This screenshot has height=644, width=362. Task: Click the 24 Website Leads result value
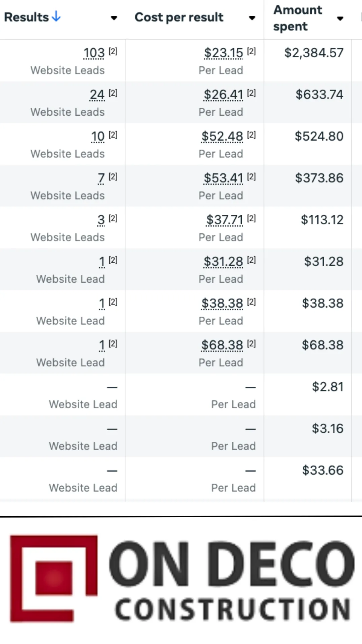coord(97,95)
